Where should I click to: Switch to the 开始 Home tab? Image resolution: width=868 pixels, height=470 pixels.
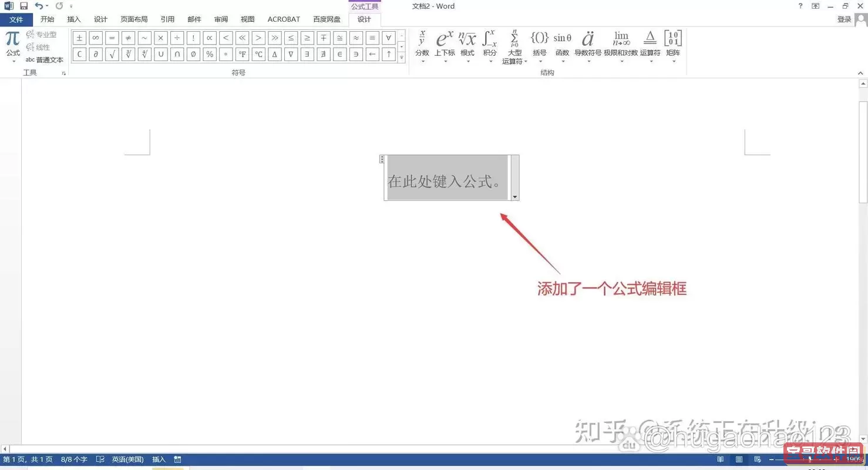pyautogui.click(x=47, y=19)
